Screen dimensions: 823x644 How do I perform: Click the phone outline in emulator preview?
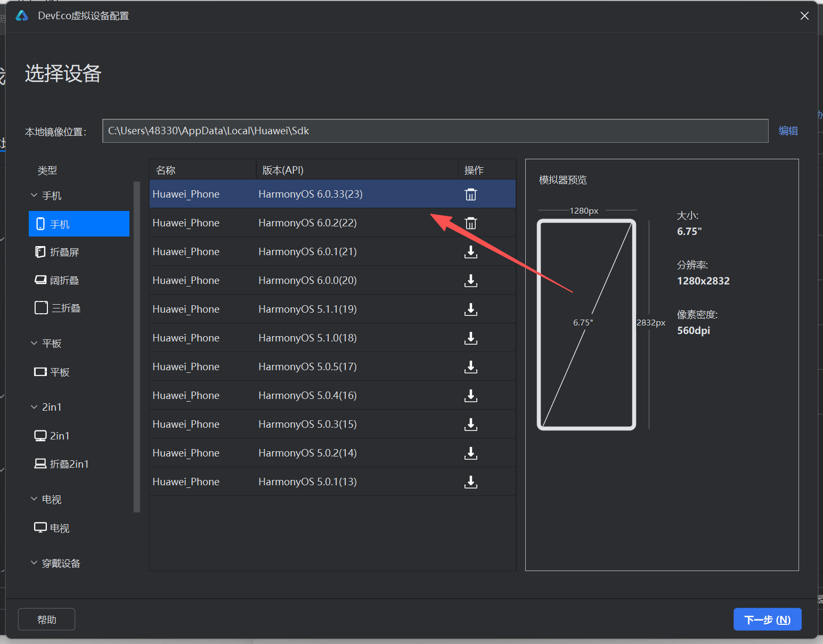586,324
